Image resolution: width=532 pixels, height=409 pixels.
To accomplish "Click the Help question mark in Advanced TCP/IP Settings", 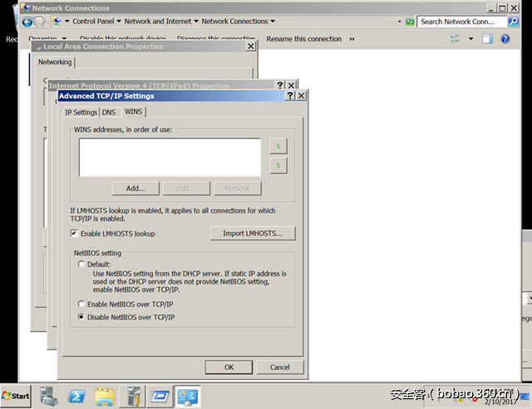I will (290, 96).
